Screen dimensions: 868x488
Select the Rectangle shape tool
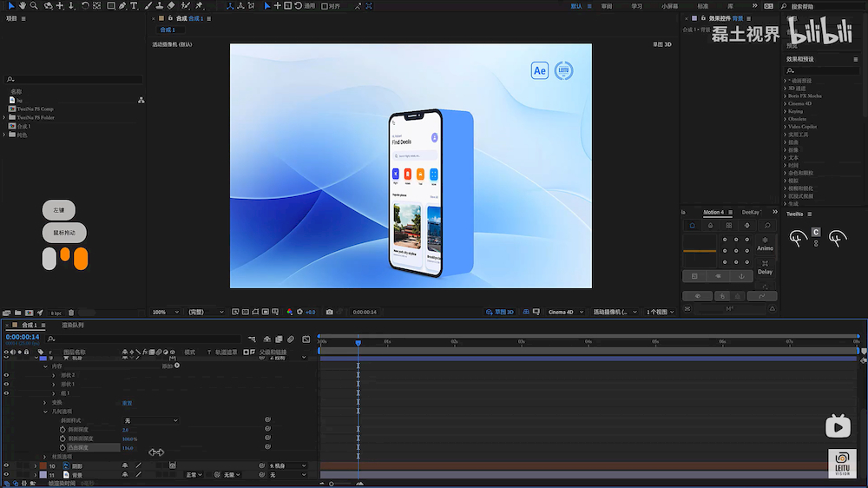(x=111, y=5)
